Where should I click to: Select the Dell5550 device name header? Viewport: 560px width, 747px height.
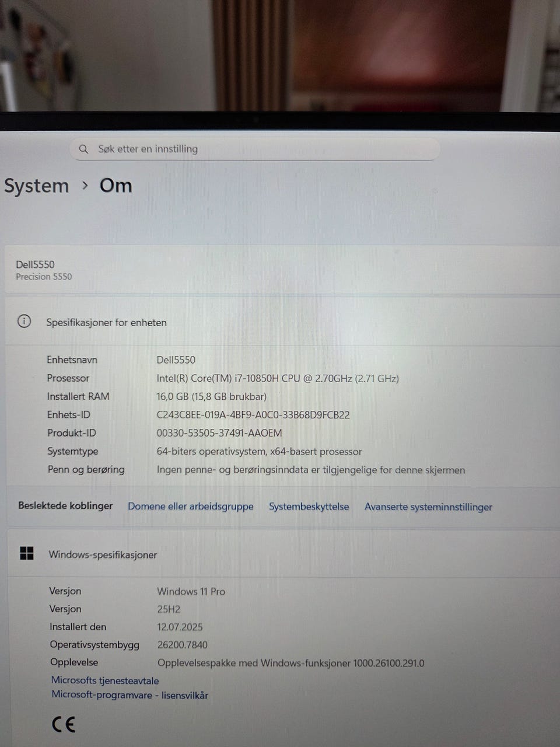[x=35, y=264]
